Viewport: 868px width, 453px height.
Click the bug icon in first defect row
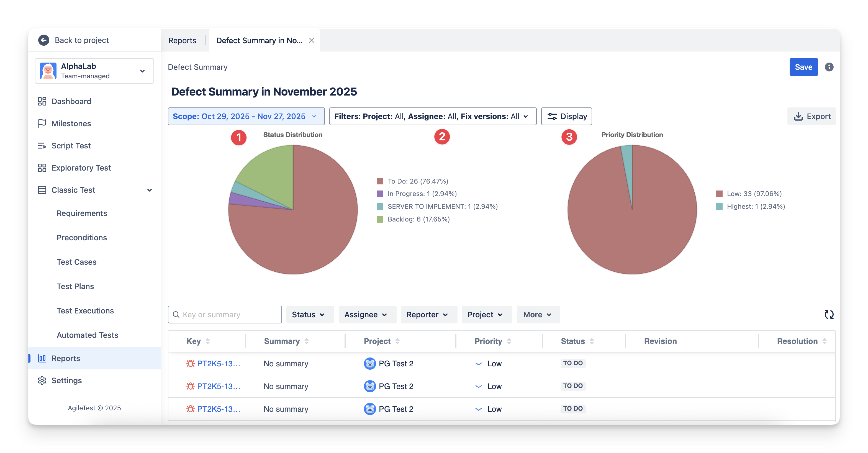click(190, 363)
